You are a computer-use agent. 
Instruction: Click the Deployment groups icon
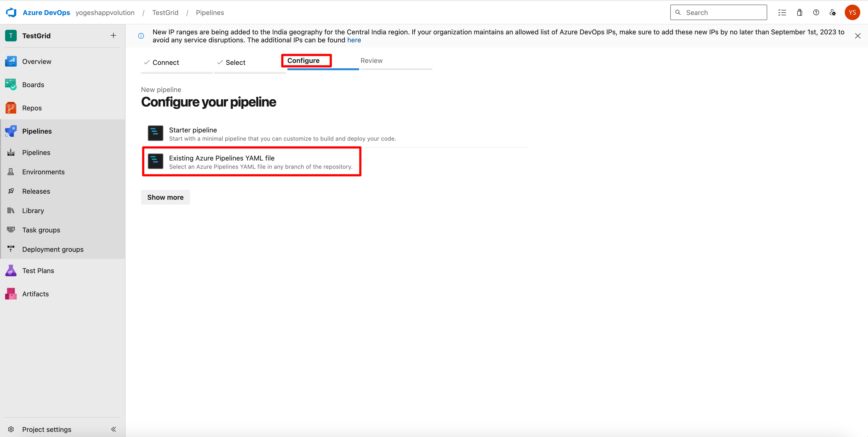click(11, 249)
